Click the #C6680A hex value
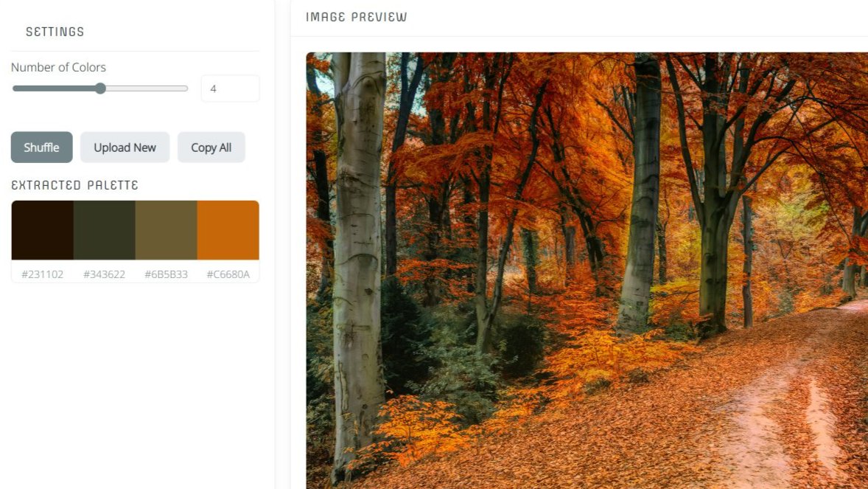868x489 pixels. (228, 274)
